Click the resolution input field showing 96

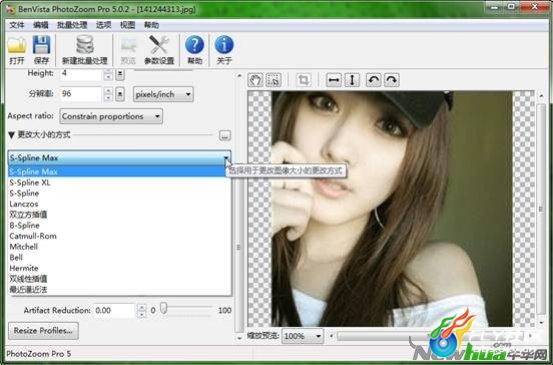click(x=81, y=94)
